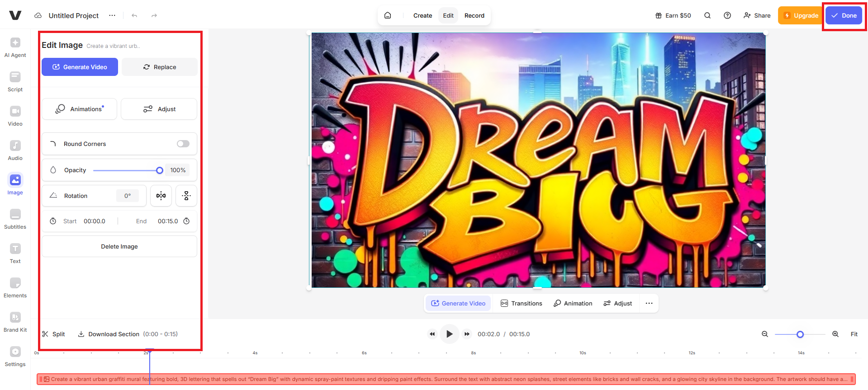
Task: Click the Untitled Project title
Action: [x=74, y=15]
